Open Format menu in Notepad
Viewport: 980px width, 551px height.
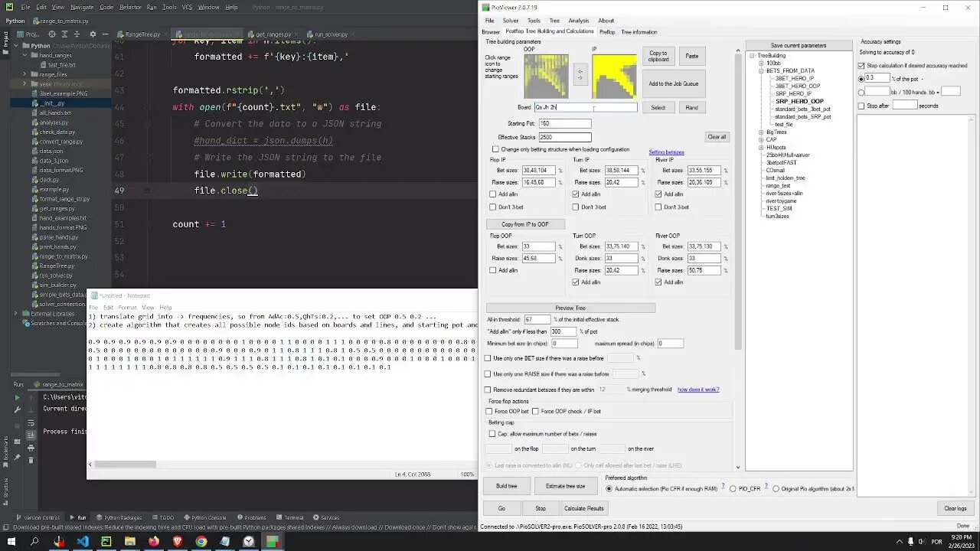(127, 308)
